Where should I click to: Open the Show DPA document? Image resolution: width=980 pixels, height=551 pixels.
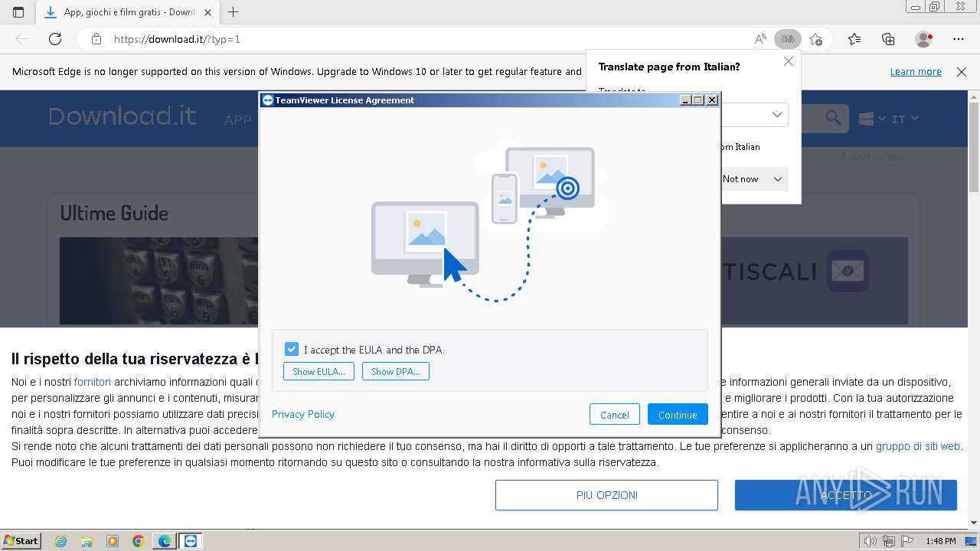(x=396, y=371)
